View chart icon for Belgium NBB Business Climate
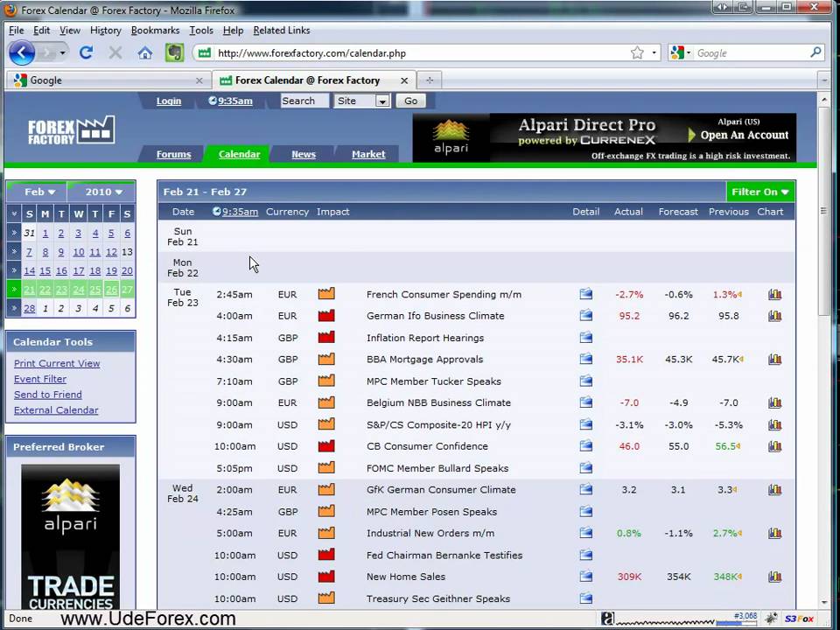Viewport: 840px width, 630px height. point(774,402)
